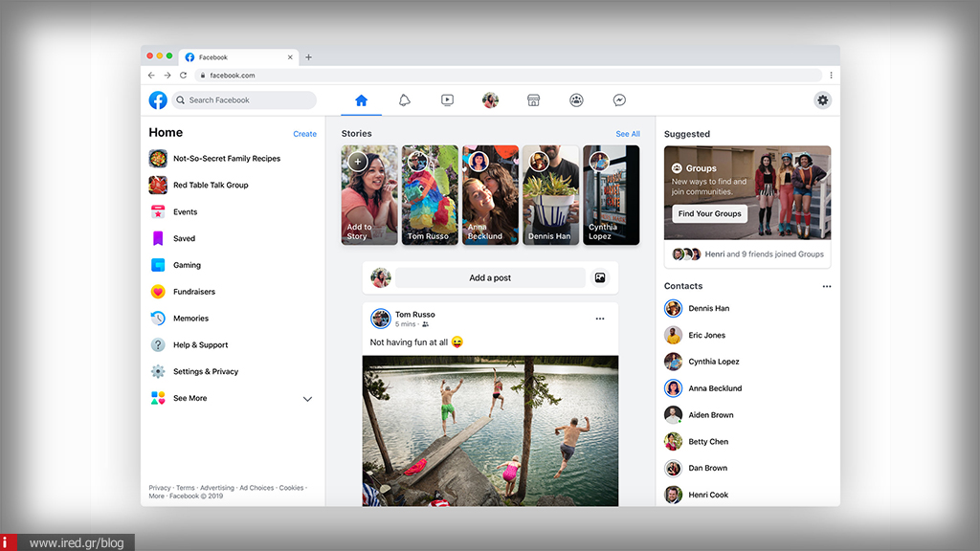This screenshot has width=980, height=551.
Task: Click the Facebook logo
Action: click(x=158, y=100)
